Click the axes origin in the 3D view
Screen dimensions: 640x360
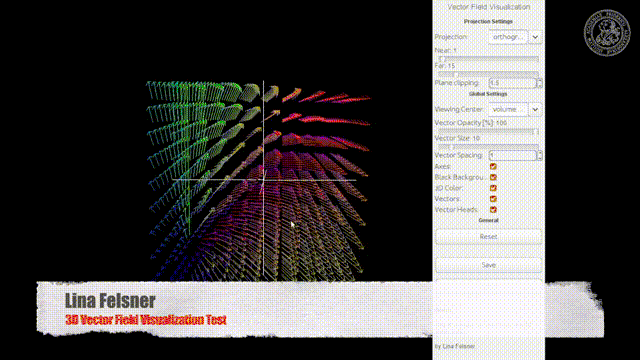263,180
